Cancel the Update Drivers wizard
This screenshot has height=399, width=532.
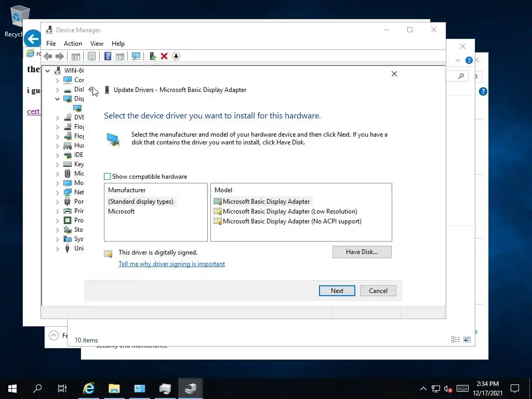point(378,291)
